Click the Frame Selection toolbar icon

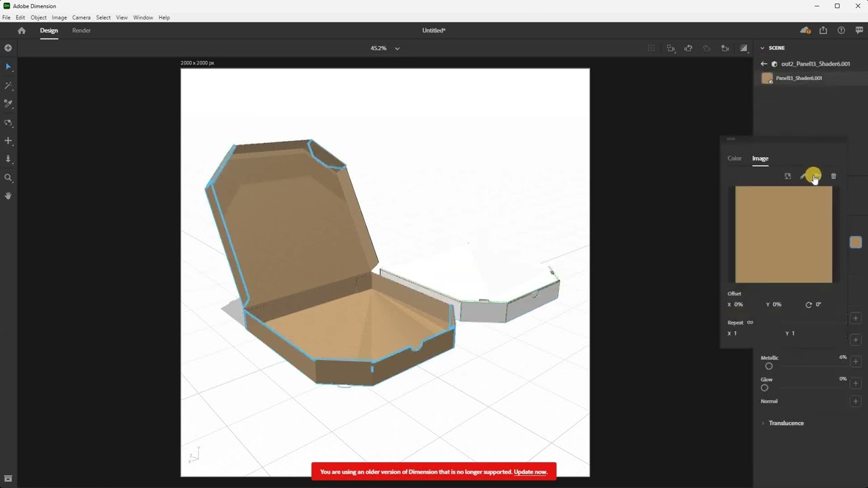click(x=652, y=48)
